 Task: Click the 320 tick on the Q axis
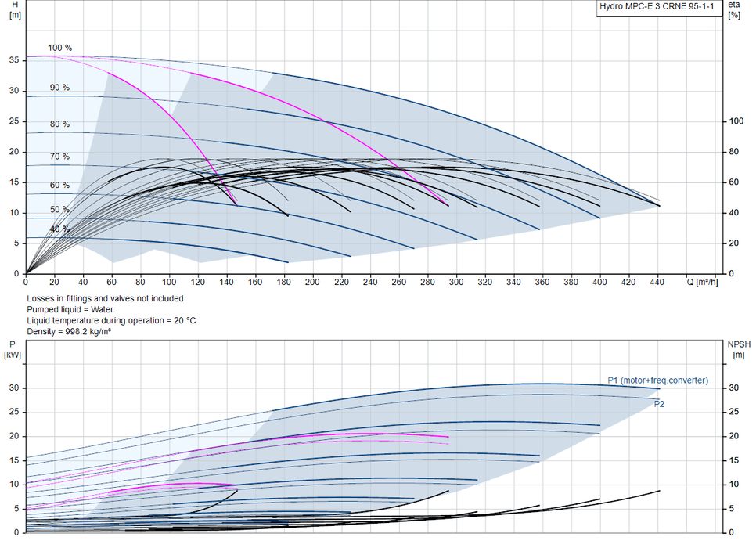[484, 282]
